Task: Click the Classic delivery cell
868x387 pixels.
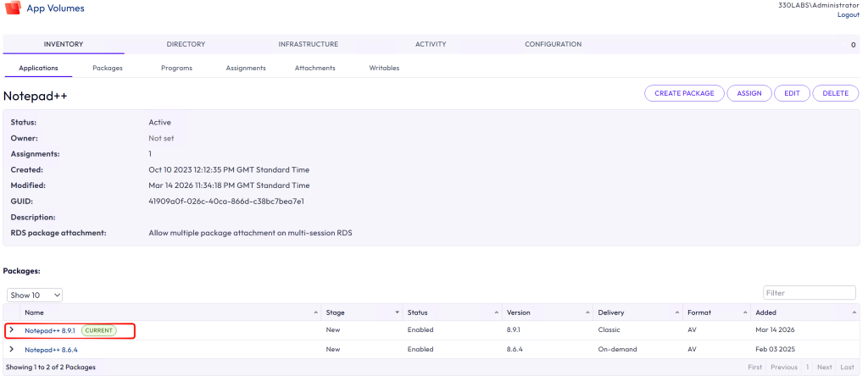Action: (x=609, y=330)
